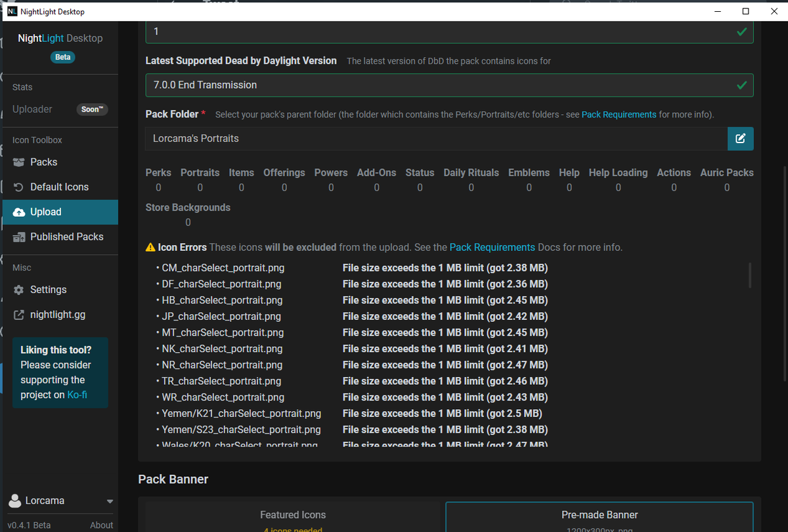
Task: Click HB_charSelect_portrait.png error entry
Action: click(x=222, y=300)
